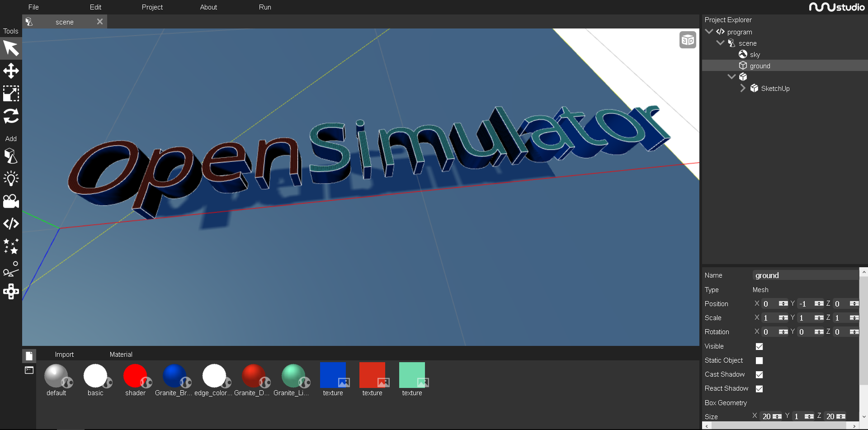Open the Run menu
The image size is (868, 430).
(265, 7)
